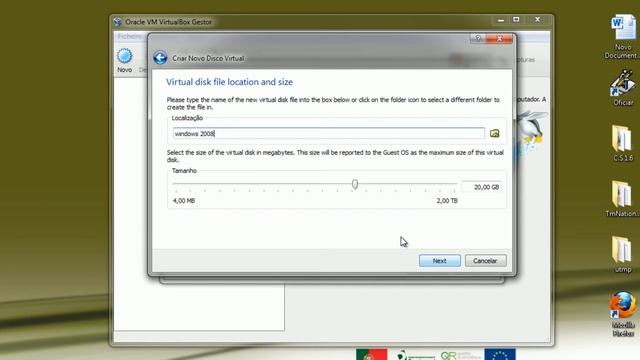
Task: Maximize the Oracle VM VirtualBox Gestor window
Action: [x=516, y=20]
